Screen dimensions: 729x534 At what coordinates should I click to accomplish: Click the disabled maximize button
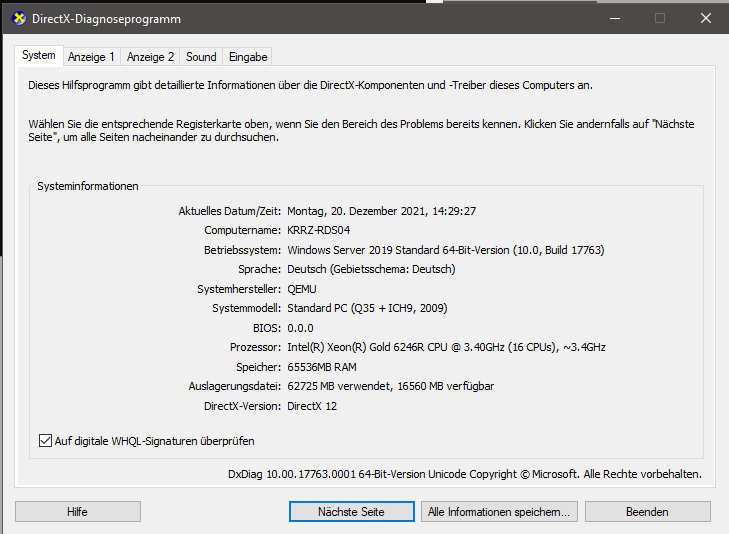660,19
